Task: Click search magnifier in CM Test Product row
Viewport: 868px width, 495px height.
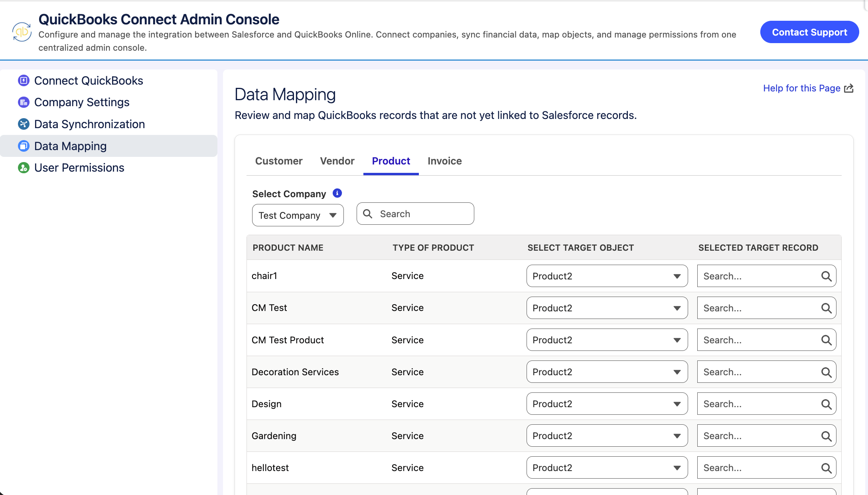Action: pyautogui.click(x=827, y=340)
